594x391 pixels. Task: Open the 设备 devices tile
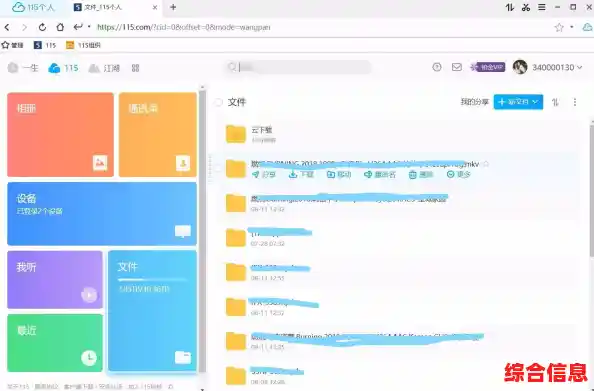[102, 214]
